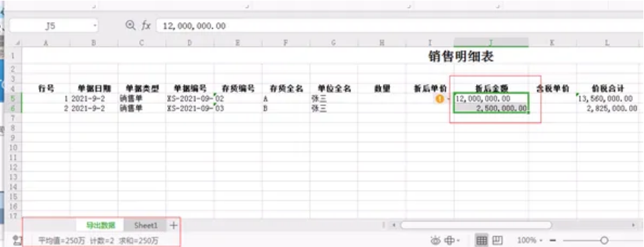Click the zoom out minus button

pyautogui.click(x=553, y=240)
